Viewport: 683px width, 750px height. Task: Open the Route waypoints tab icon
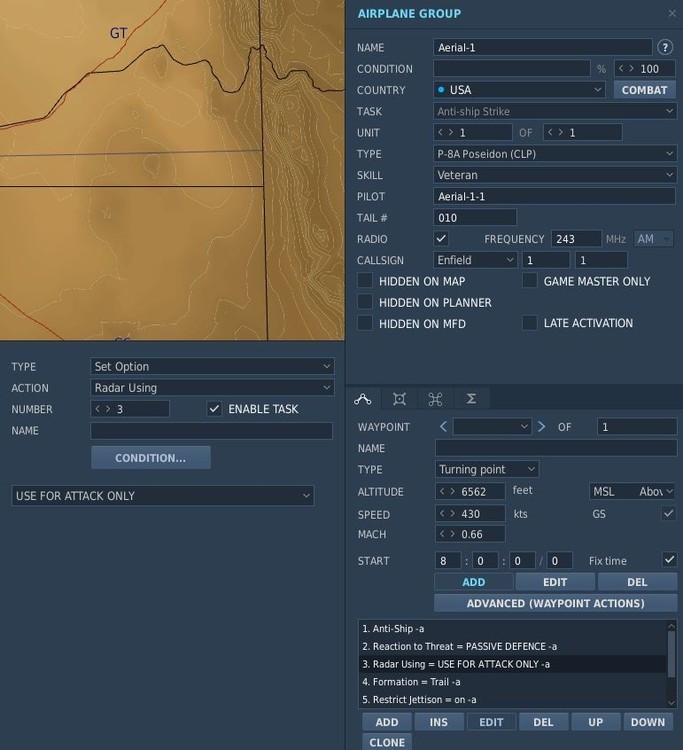tap(363, 399)
